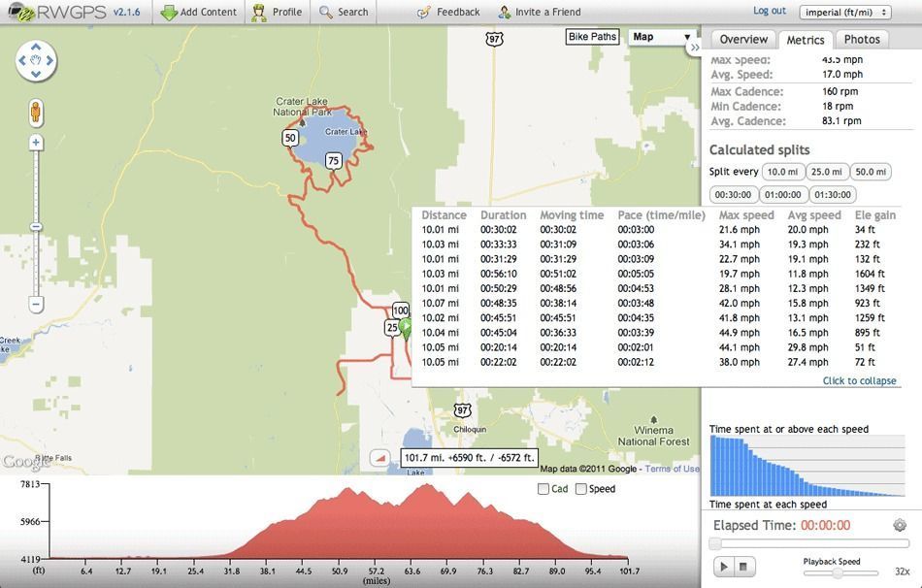Click the Log out link
The width and height of the screenshot is (922, 588).
(x=770, y=11)
